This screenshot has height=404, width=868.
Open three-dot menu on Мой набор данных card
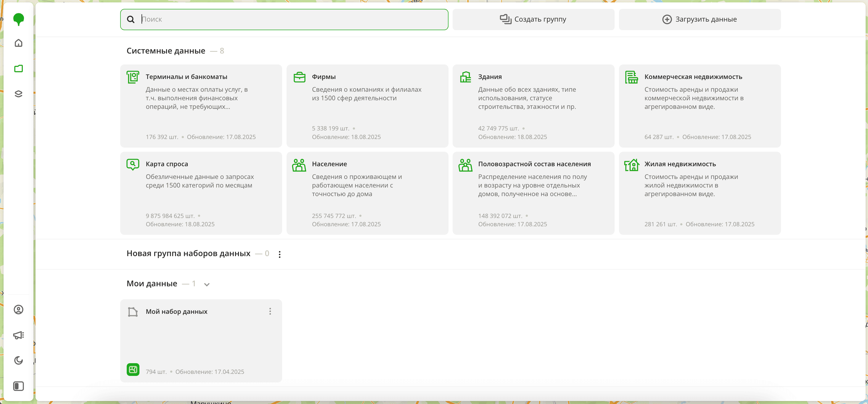point(270,311)
